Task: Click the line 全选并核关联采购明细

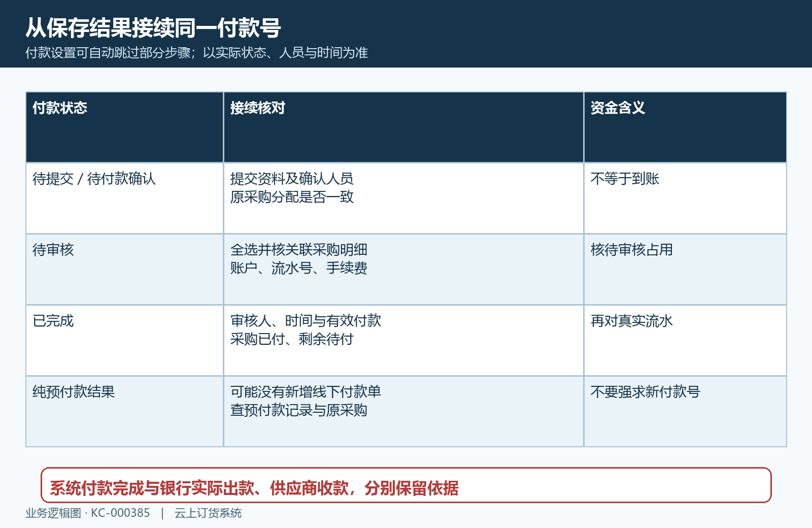Action: click(x=299, y=250)
